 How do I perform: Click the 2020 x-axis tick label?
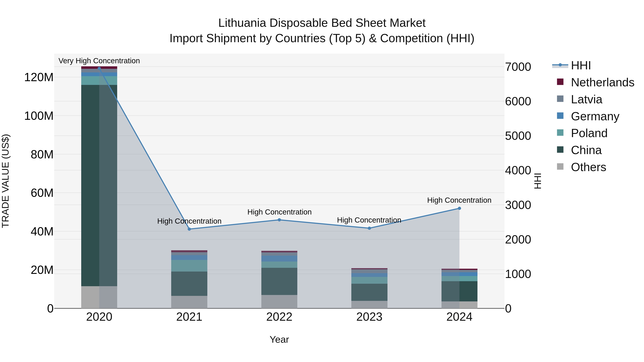coord(99,317)
